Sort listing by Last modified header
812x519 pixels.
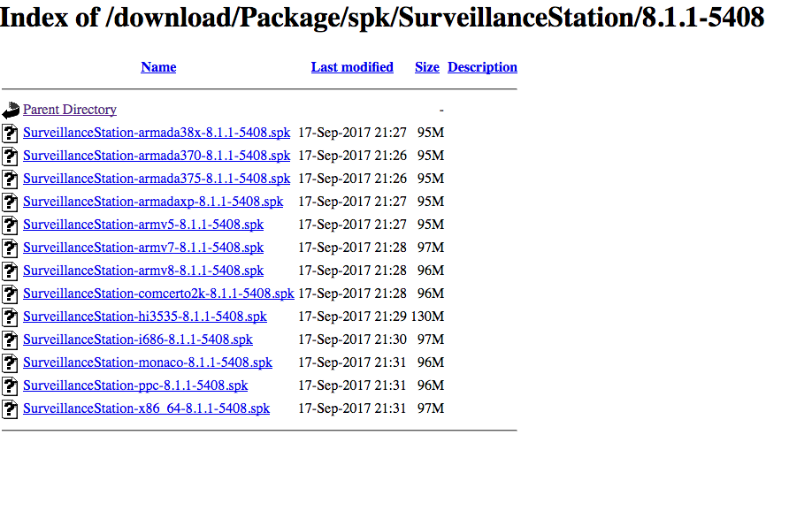[352, 67]
